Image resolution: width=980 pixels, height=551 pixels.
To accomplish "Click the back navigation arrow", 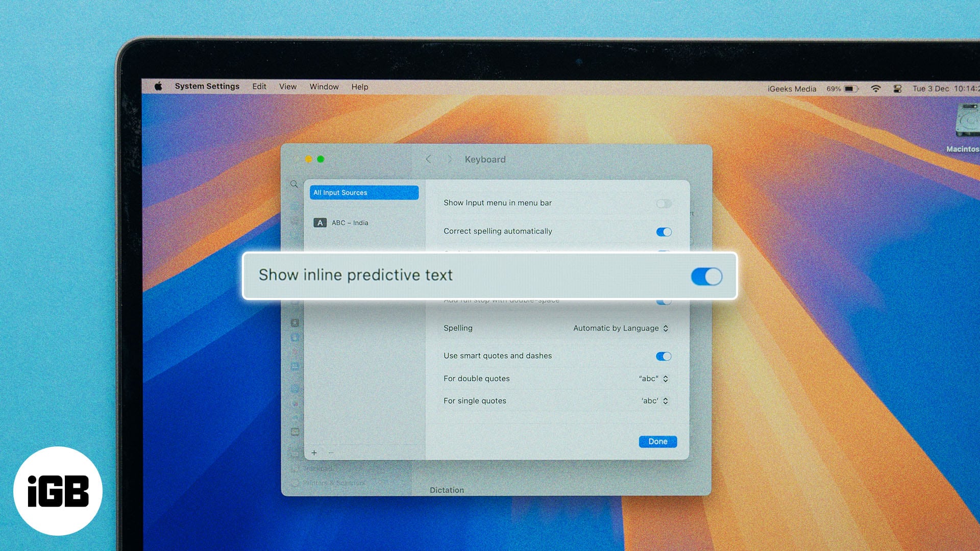I will pos(428,160).
